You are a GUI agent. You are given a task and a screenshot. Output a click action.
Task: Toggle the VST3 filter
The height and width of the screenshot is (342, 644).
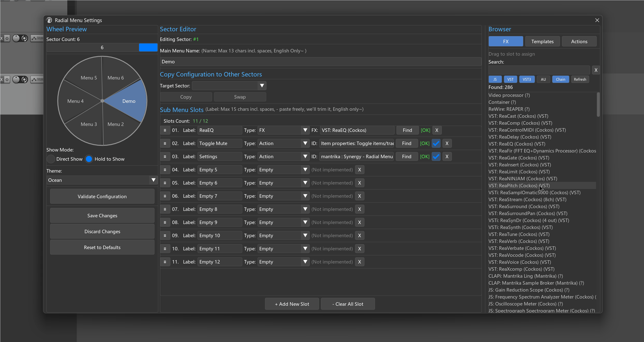point(527,79)
